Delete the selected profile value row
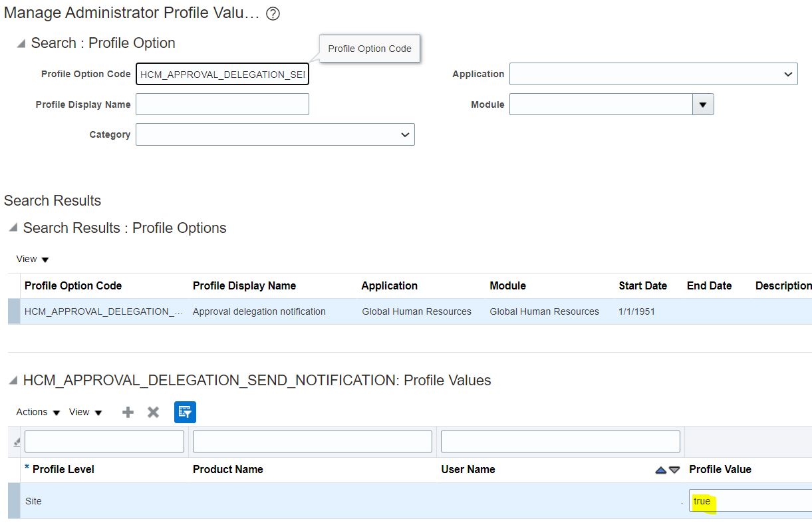This screenshot has height=525, width=812. click(153, 413)
